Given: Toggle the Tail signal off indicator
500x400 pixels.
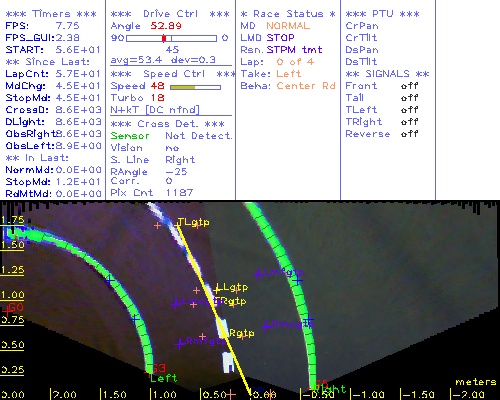Looking at the screenshot, I should click(410, 98).
